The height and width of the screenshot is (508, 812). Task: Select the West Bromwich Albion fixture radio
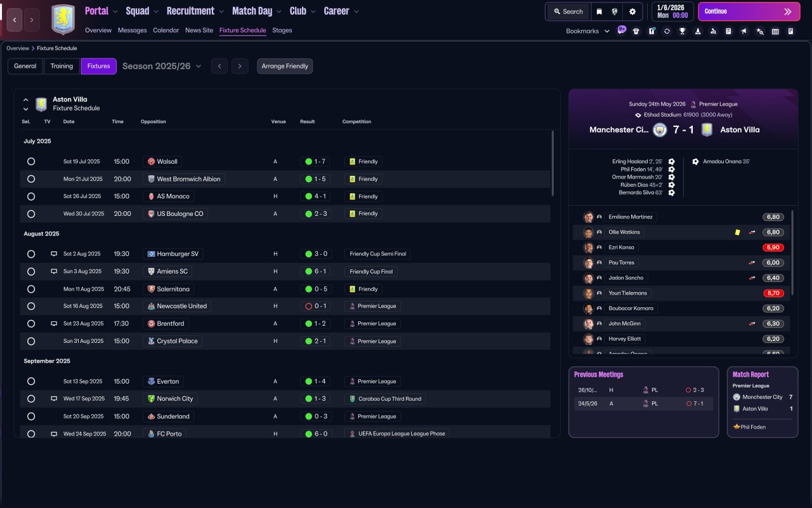[x=31, y=179]
